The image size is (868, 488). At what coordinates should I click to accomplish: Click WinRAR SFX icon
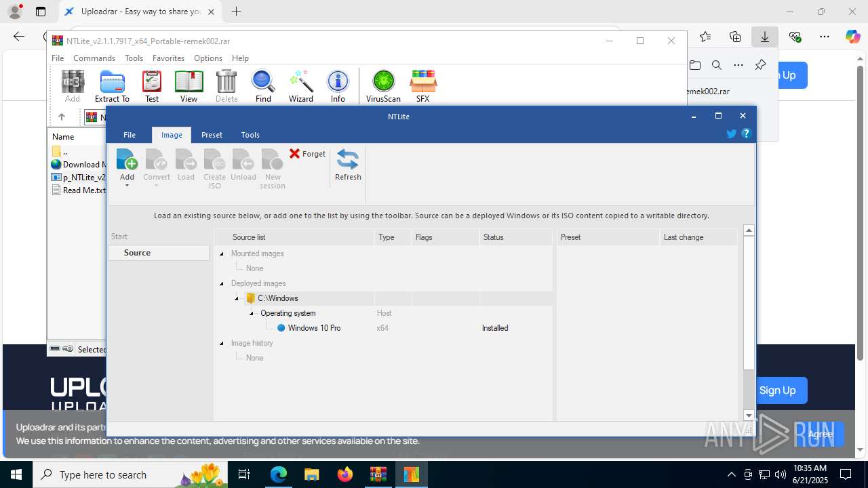pos(422,86)
